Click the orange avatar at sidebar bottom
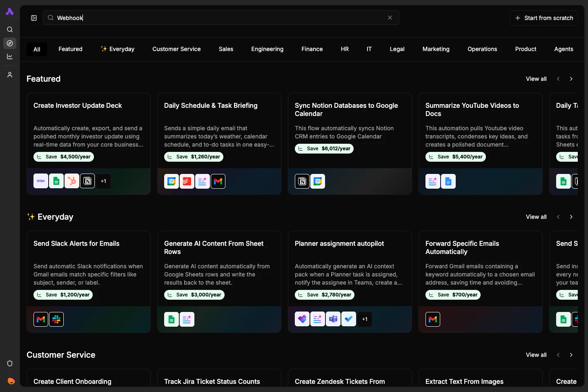588x392 pixels. [11, 381]
